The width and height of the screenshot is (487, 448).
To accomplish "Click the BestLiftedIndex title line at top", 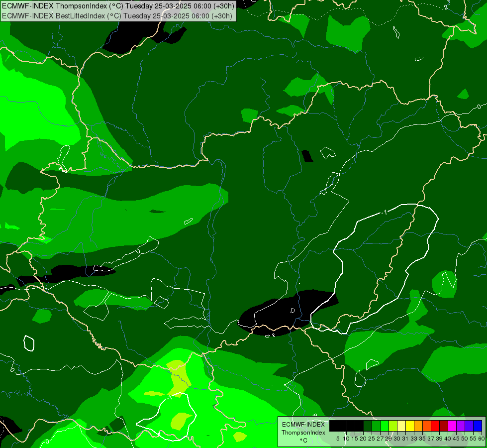I will (117, 15).
